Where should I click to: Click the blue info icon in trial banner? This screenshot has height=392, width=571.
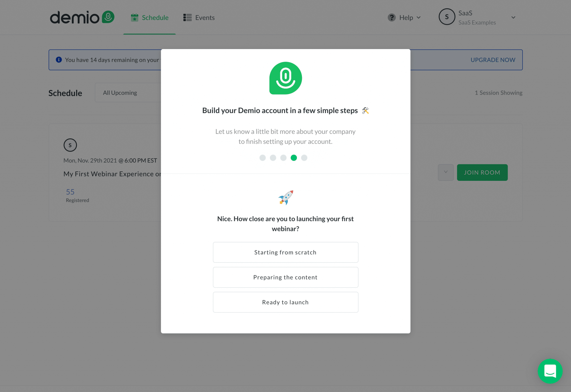click(x=59, y=60)
